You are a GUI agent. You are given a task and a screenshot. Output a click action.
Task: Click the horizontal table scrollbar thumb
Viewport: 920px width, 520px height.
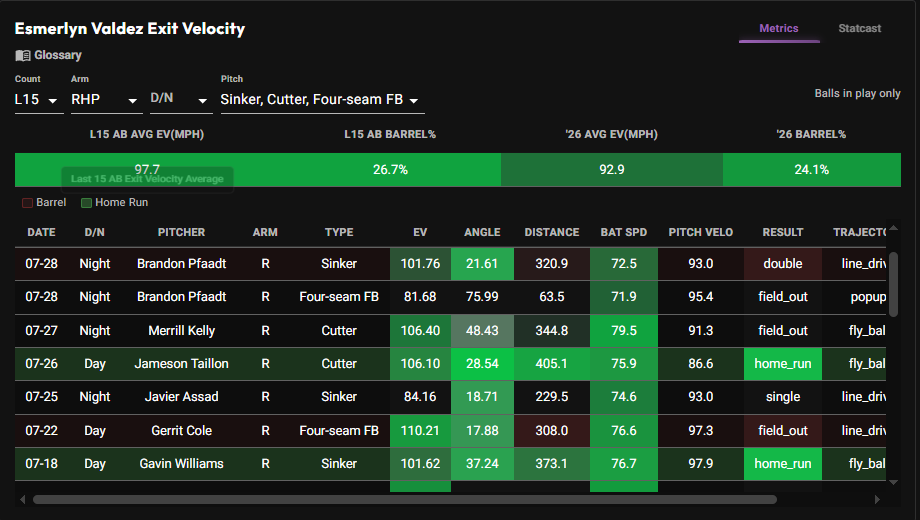[405, 499]
